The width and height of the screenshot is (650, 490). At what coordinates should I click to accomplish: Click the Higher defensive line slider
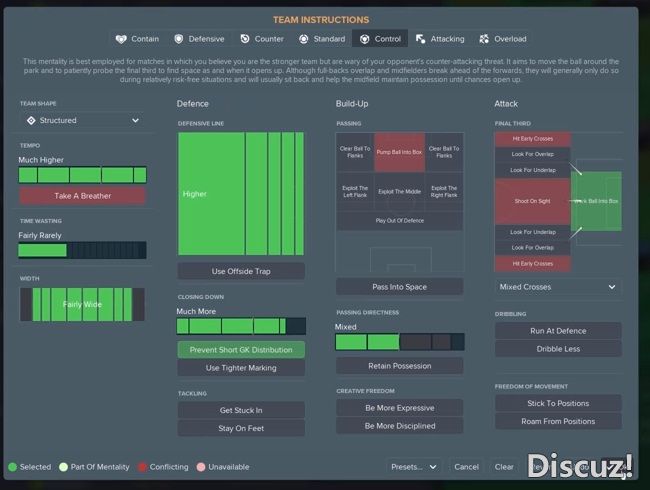tap(241, 194)
